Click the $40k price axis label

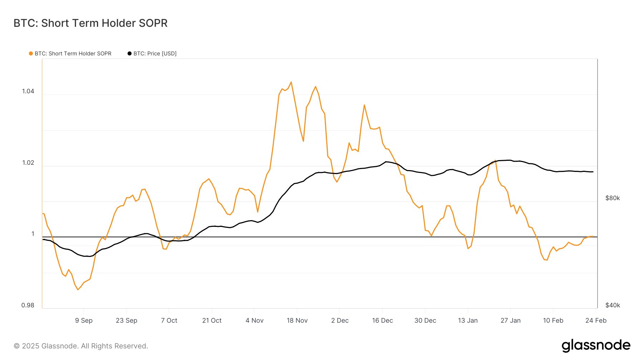613,306
